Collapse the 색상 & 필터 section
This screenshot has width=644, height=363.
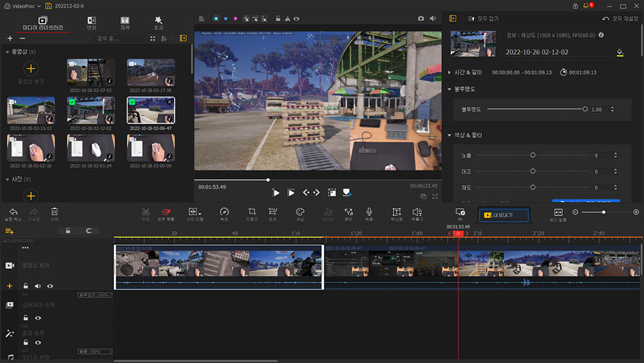coord(450,135)
